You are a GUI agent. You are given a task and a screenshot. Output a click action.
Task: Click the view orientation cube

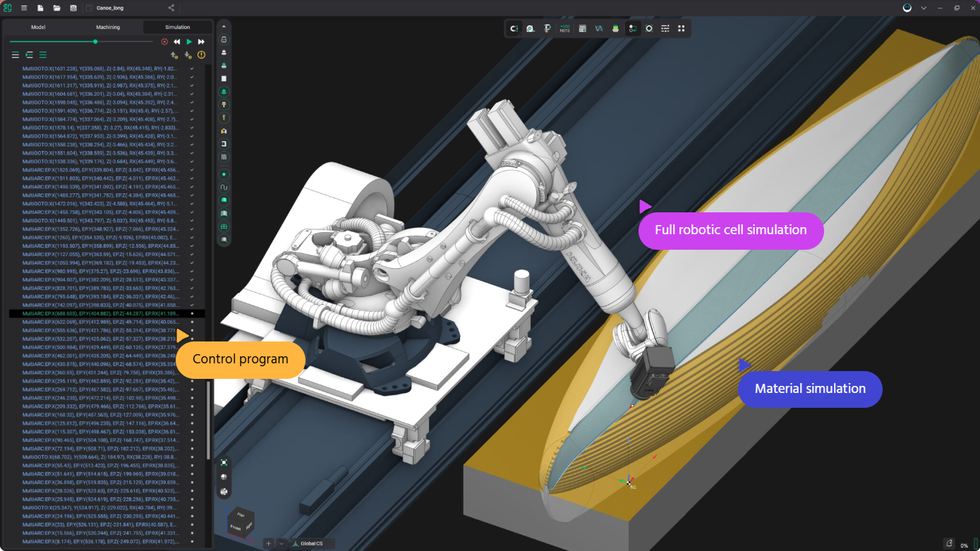(240, 523)
